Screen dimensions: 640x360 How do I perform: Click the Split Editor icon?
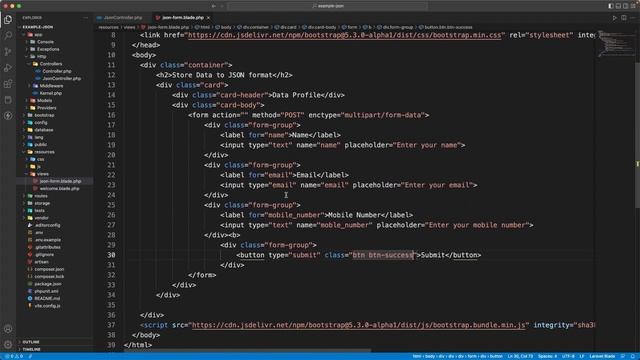point(624,18)
